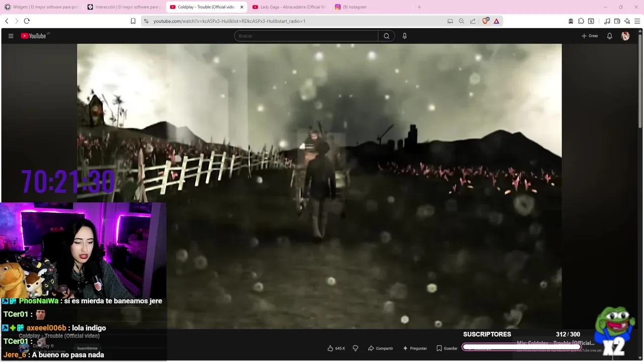Click the zoom magnifier icon in address bar

pos(461,21)
